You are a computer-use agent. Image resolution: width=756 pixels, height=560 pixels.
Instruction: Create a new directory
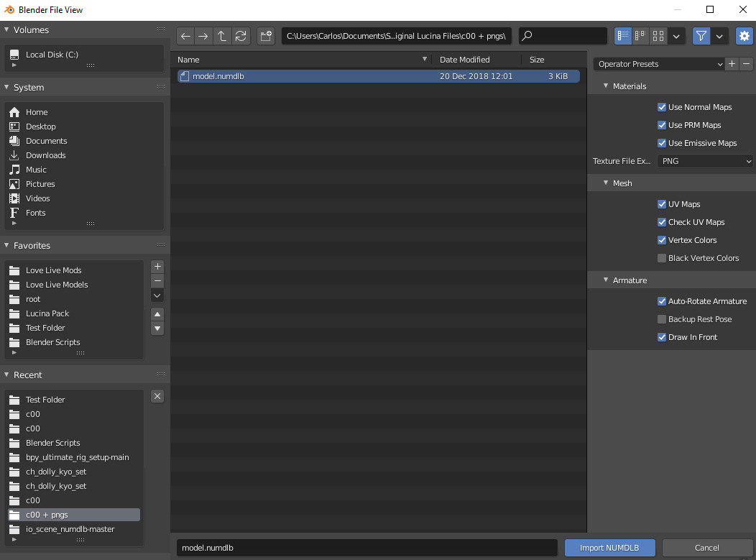pos(266,35)
